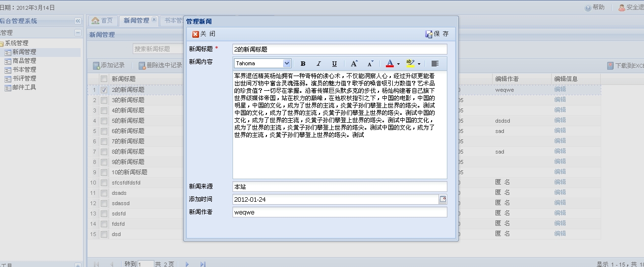Increase the editor font size
This screenshot has width=644, height=267.
tap(354, 63)
